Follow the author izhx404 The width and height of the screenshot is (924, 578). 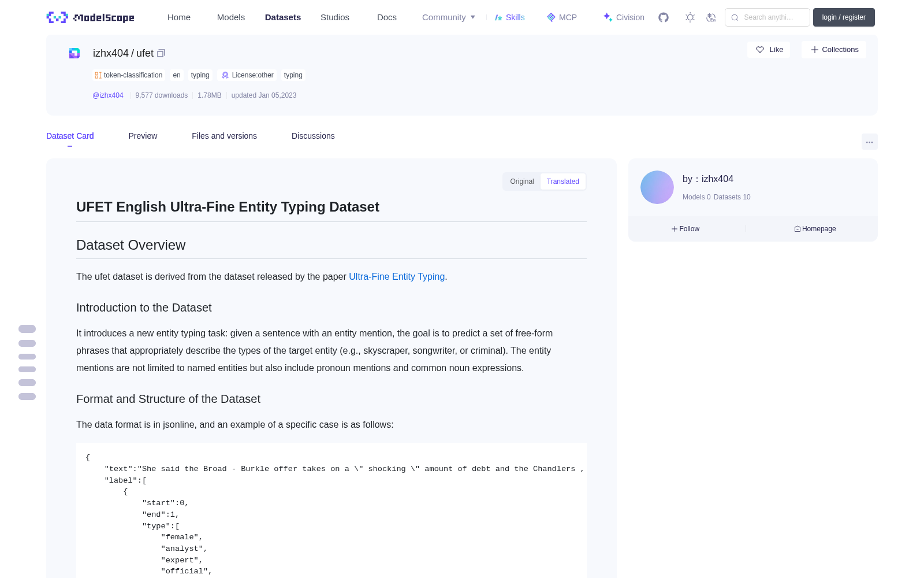pyautogui.click(x=685, y=229)
